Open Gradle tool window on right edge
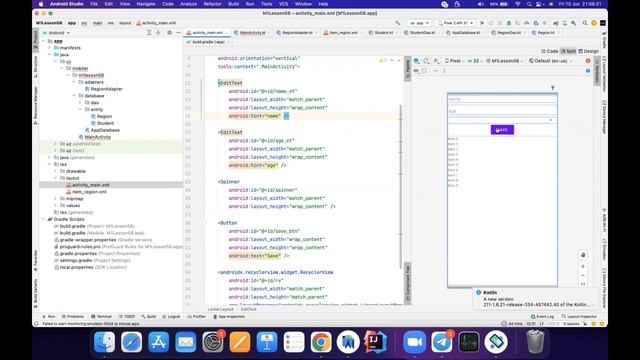 click(x=604, y=40)
